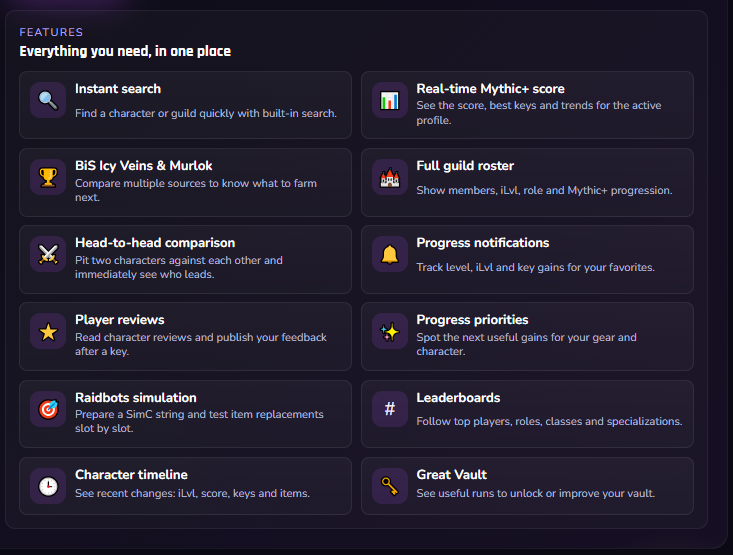Click the crossed swords comparison icon

pos(48,254)
